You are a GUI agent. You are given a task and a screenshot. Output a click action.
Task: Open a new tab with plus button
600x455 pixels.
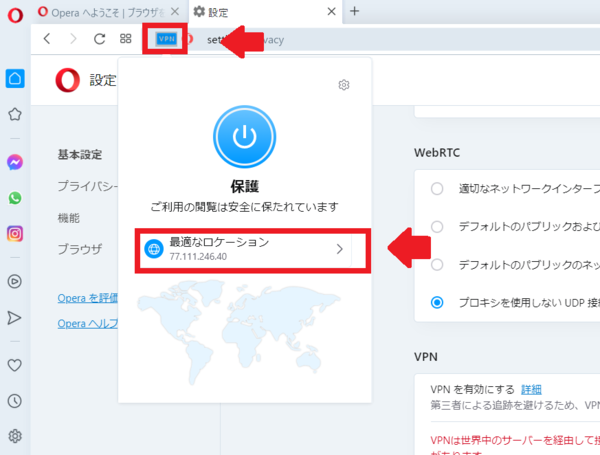[x=355, y=11]
